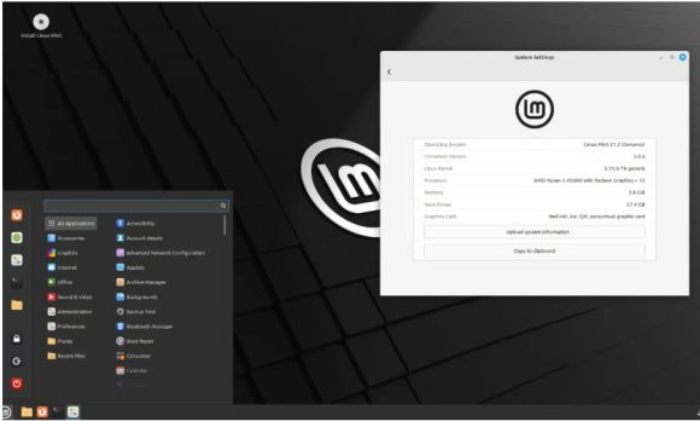Launch Boot Repair from the applications list
This screenshot has height=421, width=700.
[135, 341]
